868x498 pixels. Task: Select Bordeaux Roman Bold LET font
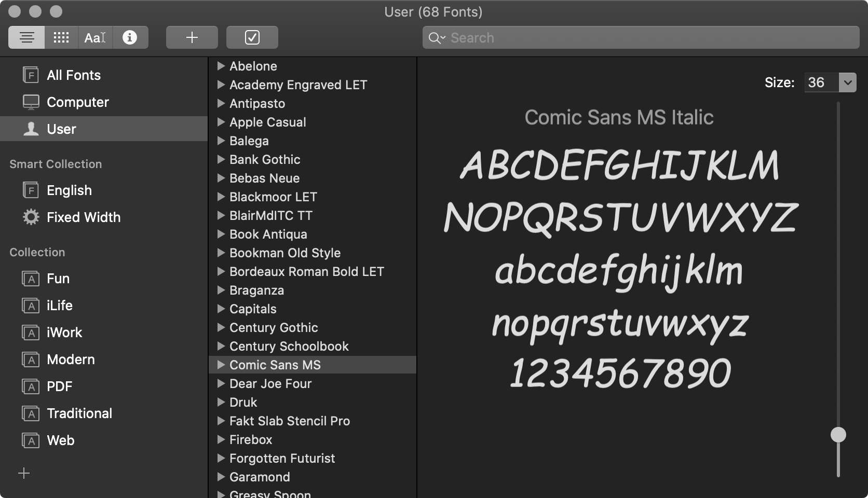313,271
